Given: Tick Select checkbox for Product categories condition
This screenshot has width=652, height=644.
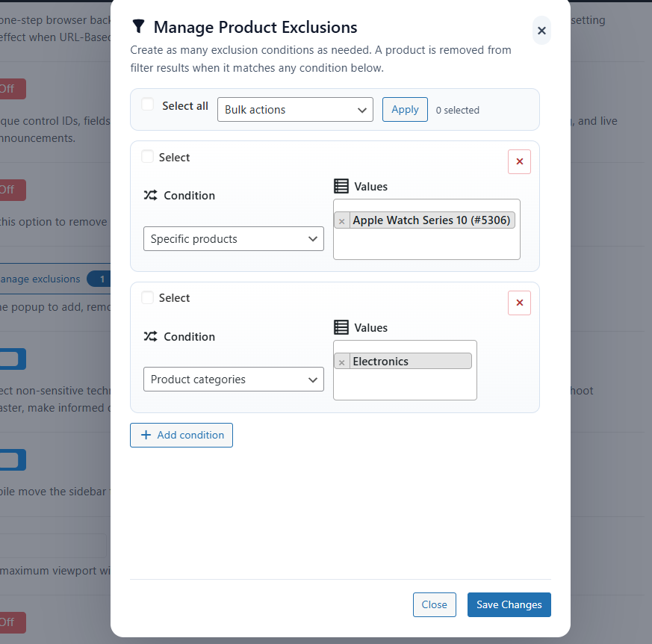Looking at the screenshot, I should [x=148, y=297].
